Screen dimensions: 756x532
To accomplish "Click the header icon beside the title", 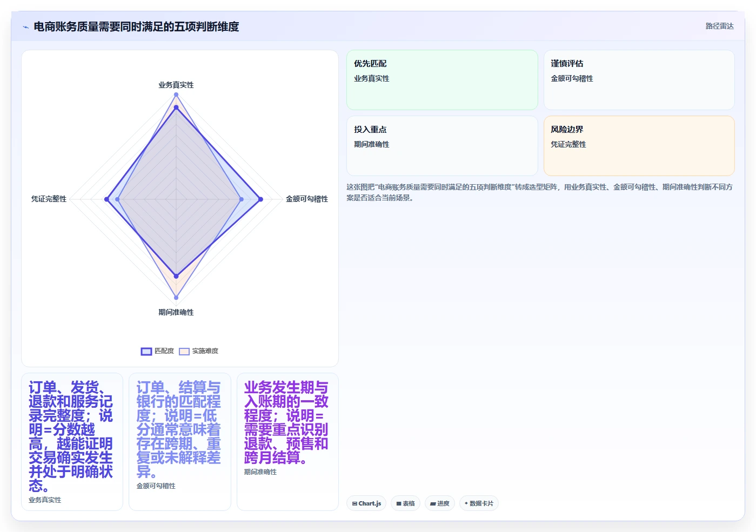I will pyautogui.click(x=25, y=27).
